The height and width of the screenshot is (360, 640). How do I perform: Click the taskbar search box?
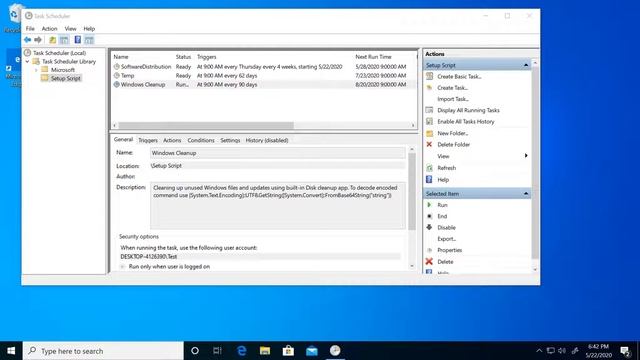click(x=103, y=351)
